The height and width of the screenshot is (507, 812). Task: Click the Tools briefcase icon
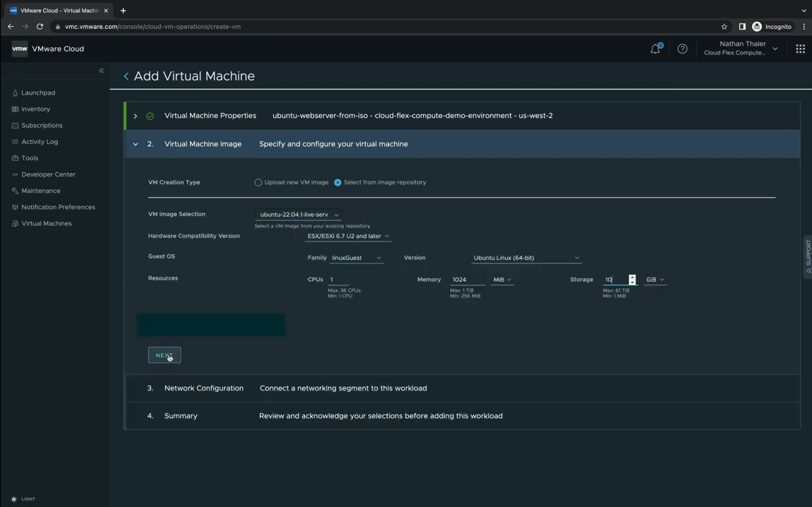(15, 158)
